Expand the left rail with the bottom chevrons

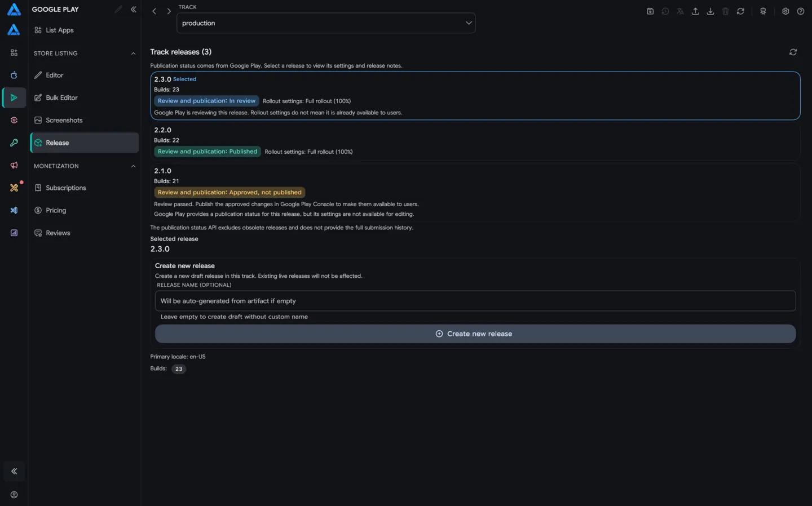[x=14, y=472]
